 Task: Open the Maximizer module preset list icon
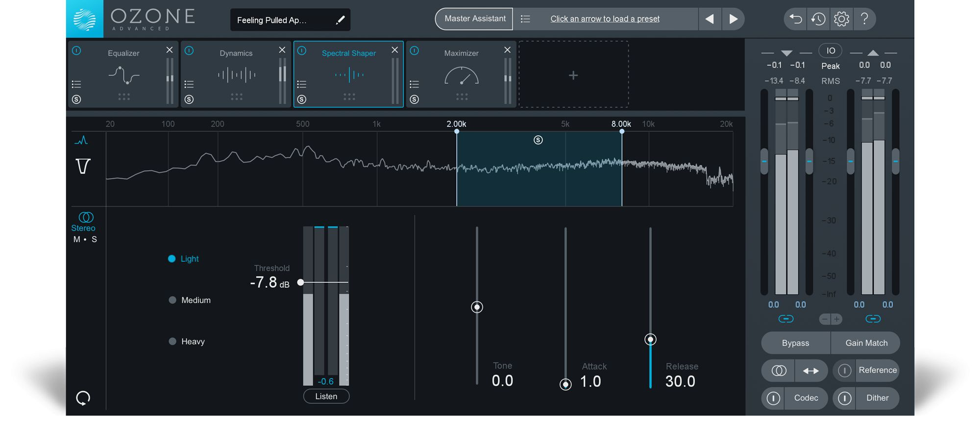(x=415, y=84)
